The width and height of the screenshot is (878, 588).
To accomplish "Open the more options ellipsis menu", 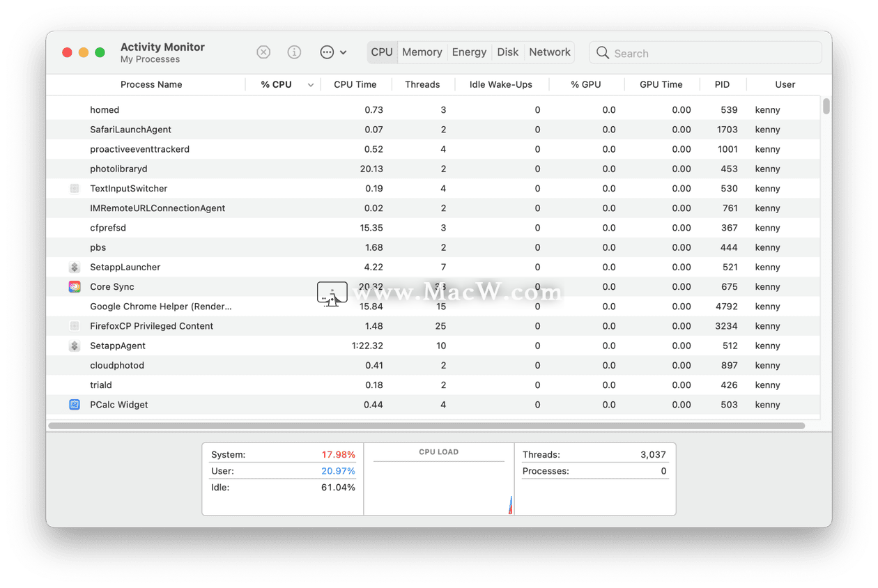I will (x=333, y=52).
